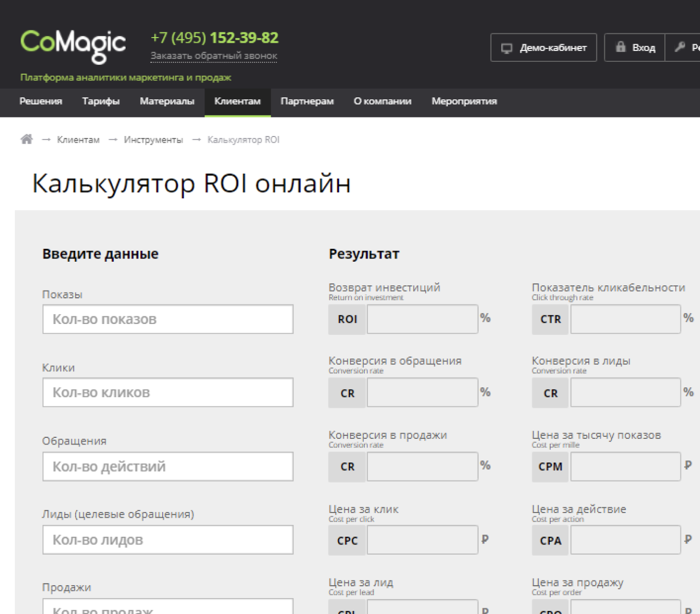
Task: Click the CPA badge under Цена за действие
Action: click(x=550, y=540)
